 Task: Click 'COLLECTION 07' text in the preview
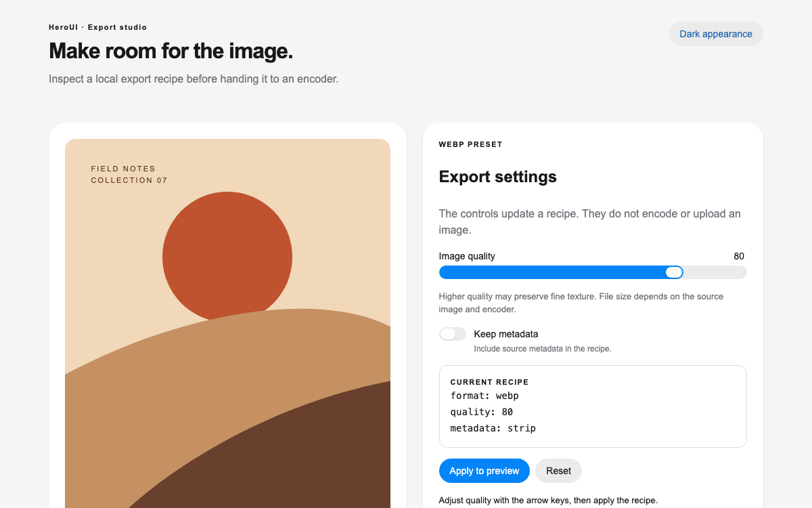pos(129,180)
